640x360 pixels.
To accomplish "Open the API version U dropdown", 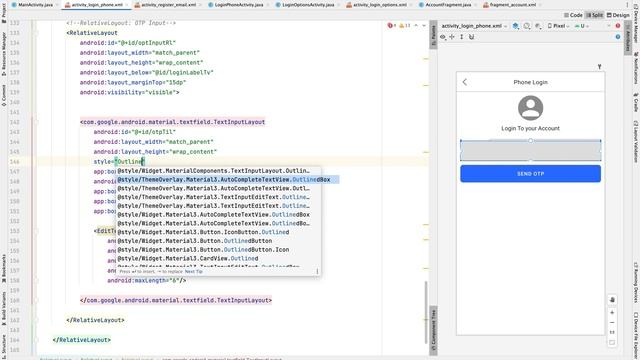I will (582, 26).
